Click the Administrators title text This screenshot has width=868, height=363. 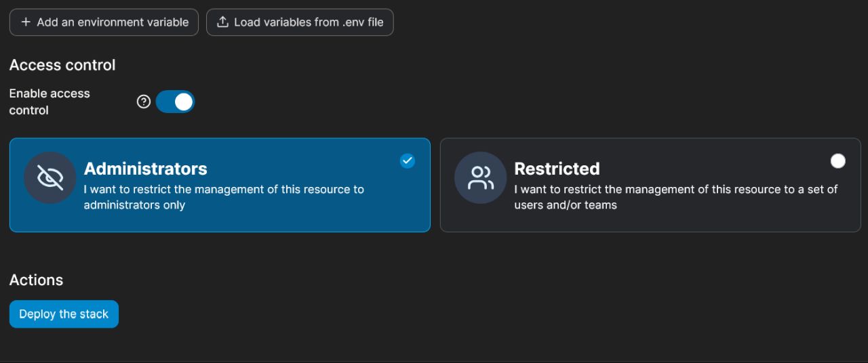pyautogui.click(x=145, y=169)
